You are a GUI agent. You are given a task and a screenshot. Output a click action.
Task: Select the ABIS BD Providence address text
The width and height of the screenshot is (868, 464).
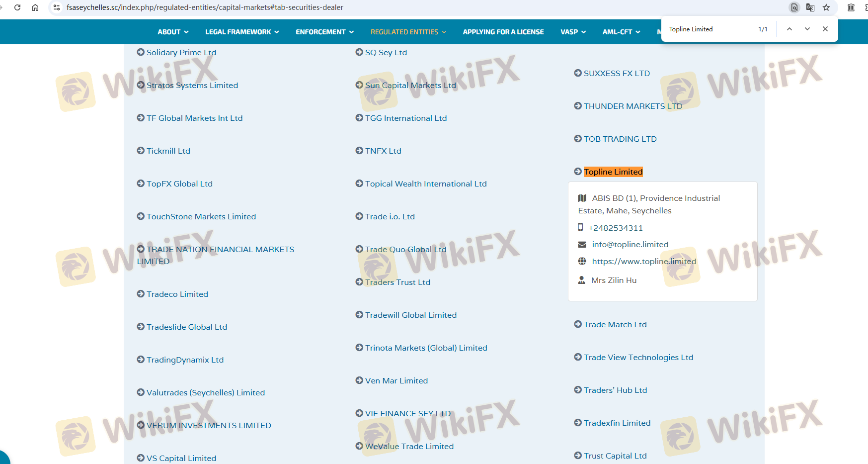coord(649,204)
